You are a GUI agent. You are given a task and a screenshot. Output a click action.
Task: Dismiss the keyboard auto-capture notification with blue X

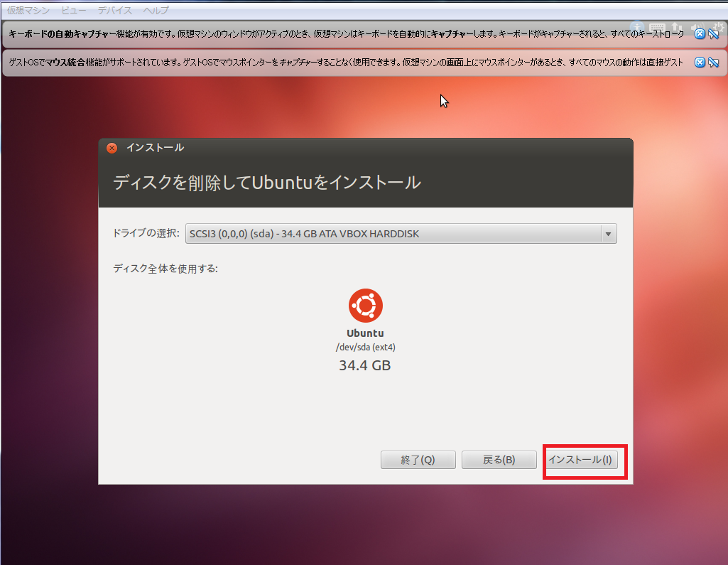click(700, 34)
